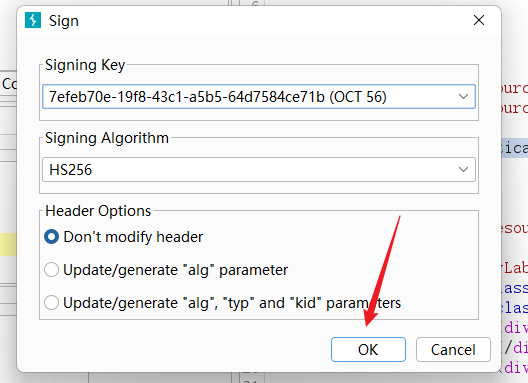Click the Signing Key group label
528x383 pixels.
click(x=85, y=65)
